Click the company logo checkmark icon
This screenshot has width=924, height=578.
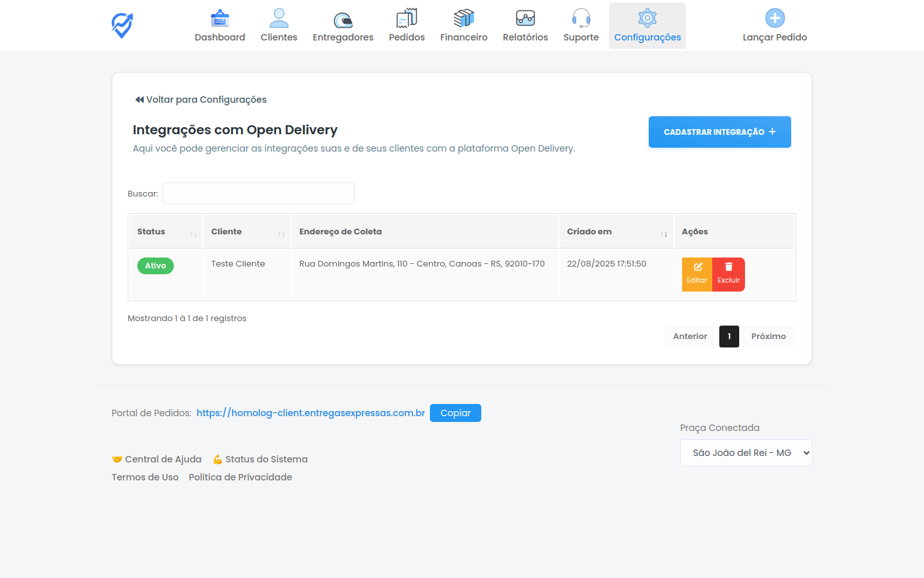[x=121, y=25]
